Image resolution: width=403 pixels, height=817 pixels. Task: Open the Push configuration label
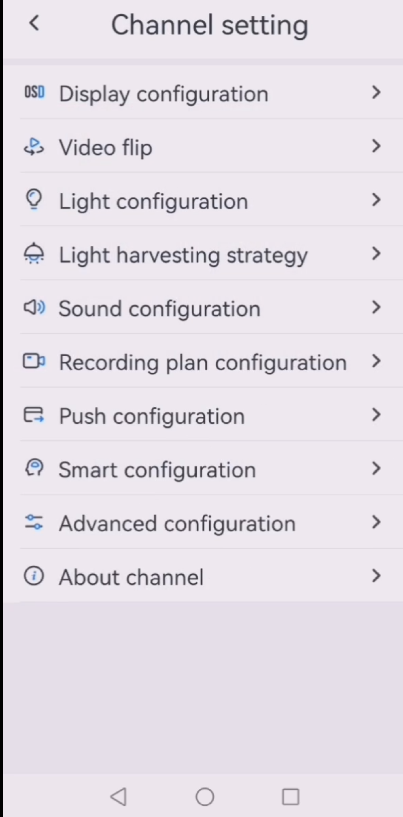pos(152,416)
